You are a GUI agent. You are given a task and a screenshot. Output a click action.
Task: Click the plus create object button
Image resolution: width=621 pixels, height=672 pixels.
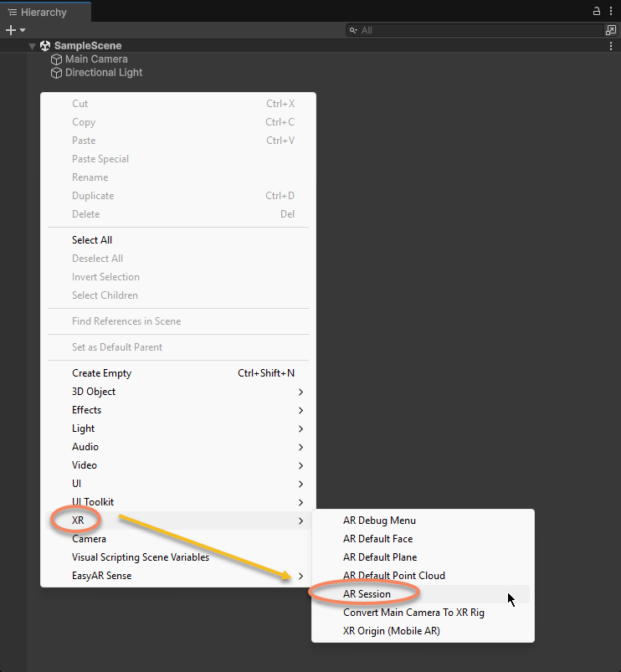tap(11, 30)
